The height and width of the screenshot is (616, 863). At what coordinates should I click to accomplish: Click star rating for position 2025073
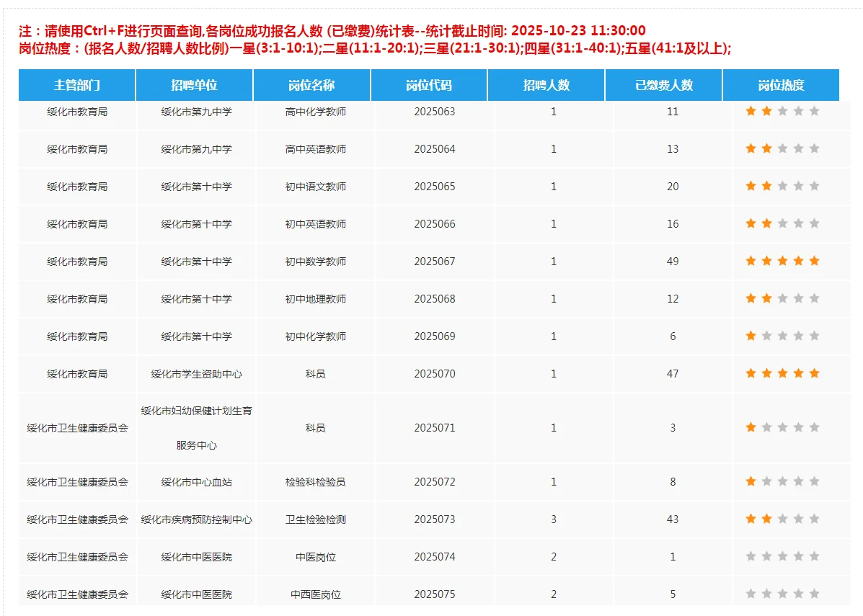pos(782,519)
